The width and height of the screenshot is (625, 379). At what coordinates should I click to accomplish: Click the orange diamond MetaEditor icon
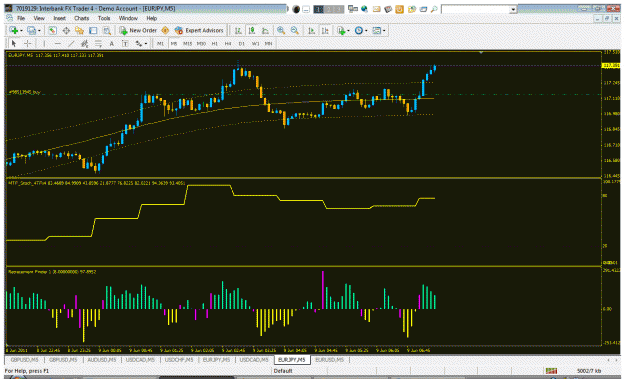[165, 30]
